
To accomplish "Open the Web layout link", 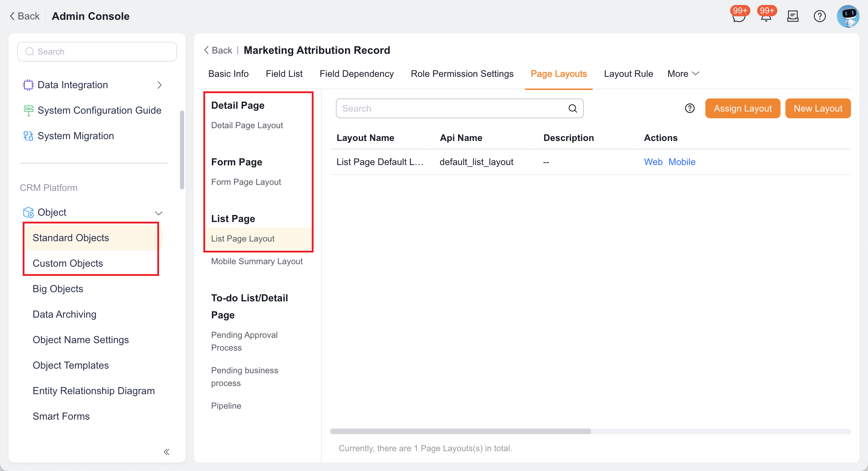I will point(653,162).
